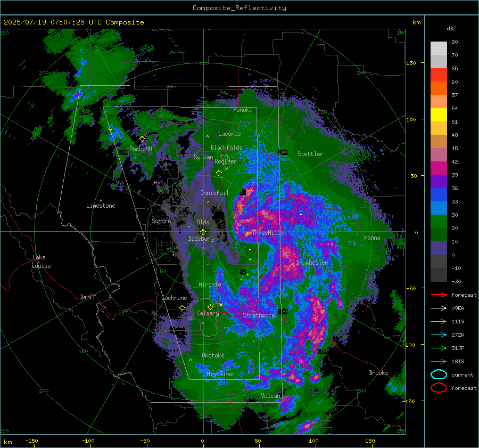479x448 pixels.
Task: Select the bright green 20-30 dBZ swatch
Action: pyautogui.click(x=439, y=222)
